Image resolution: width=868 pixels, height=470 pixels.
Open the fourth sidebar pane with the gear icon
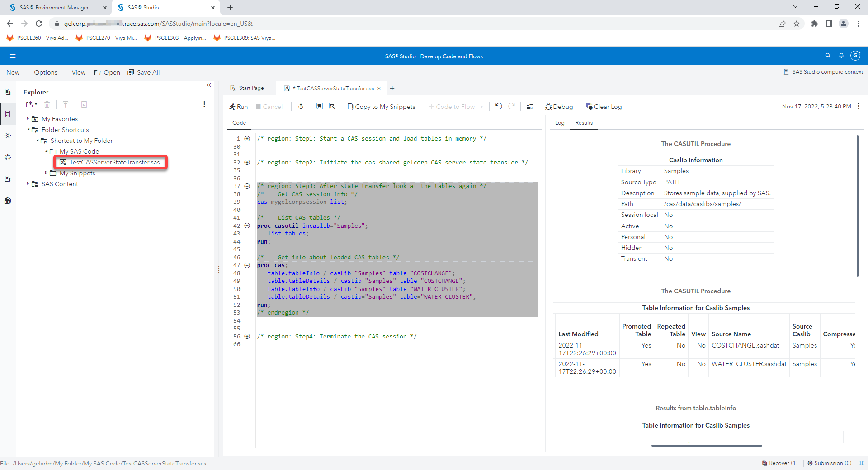(8, 157)
